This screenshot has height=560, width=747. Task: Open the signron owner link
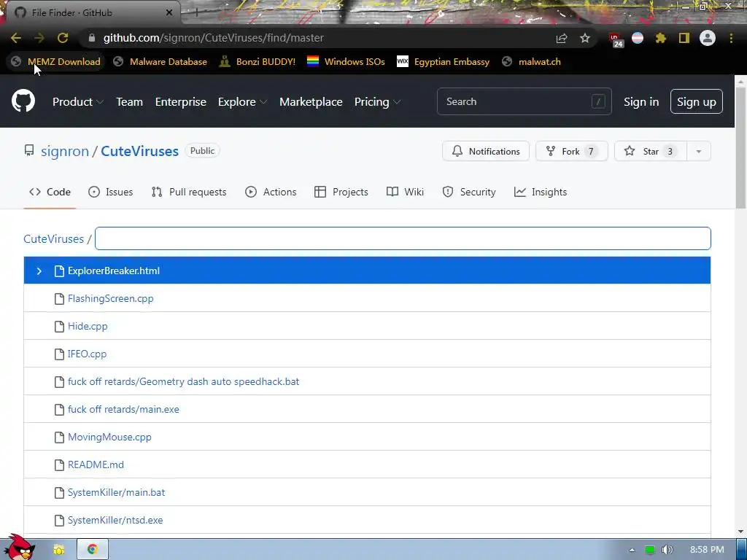(x=65, y=152)
